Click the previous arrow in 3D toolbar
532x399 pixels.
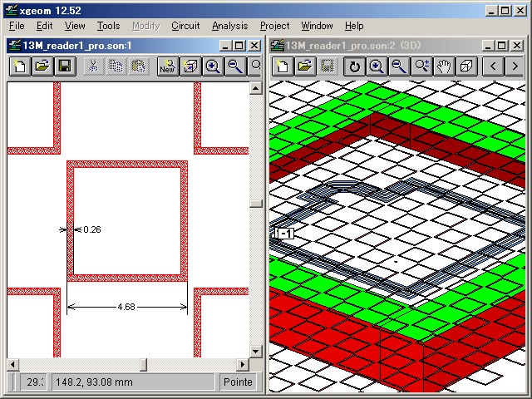(x=493, y=66)
